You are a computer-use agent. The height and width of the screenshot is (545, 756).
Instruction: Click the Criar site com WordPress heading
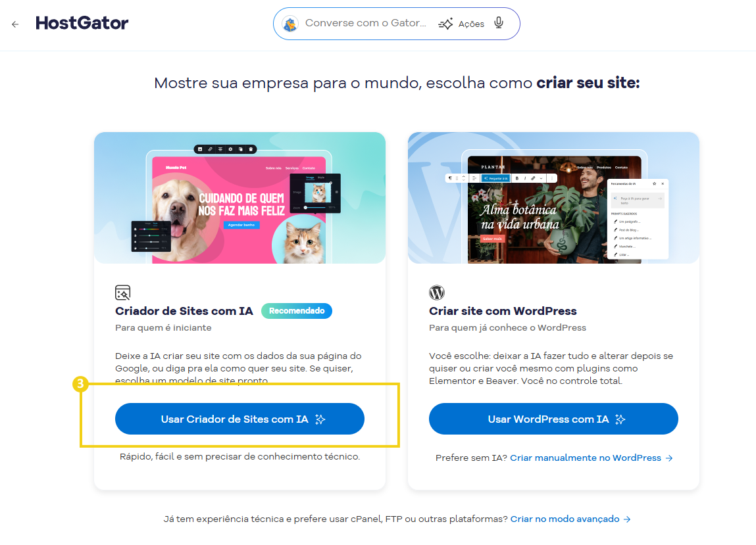(503, 311)
